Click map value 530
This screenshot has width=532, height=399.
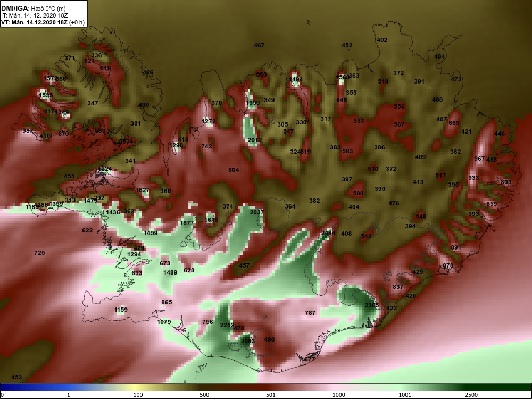[373, 169]
